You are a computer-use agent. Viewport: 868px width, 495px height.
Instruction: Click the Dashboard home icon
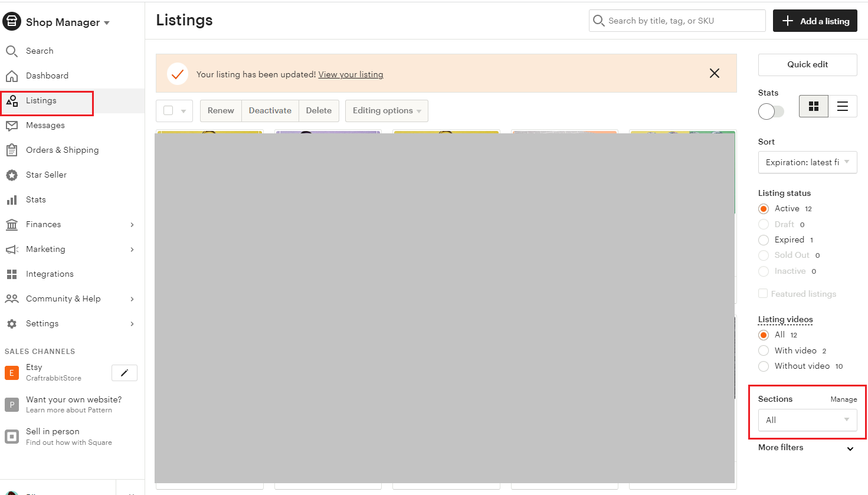(x=12, y=76)
